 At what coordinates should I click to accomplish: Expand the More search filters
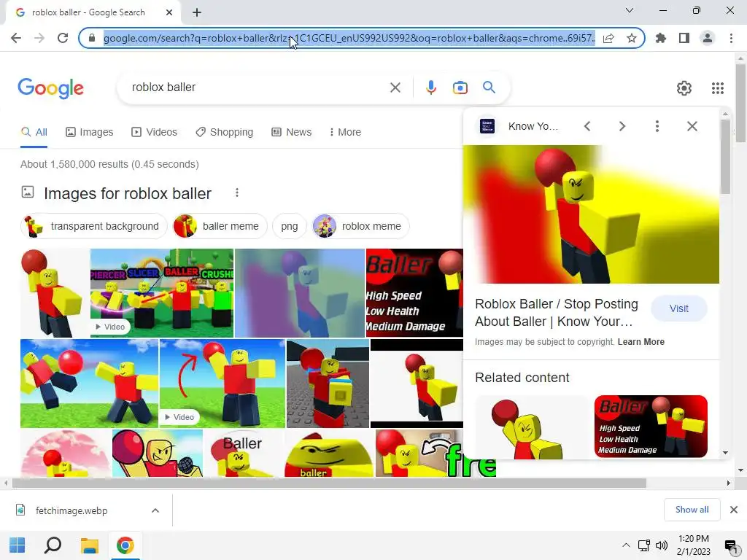[345, 132]
